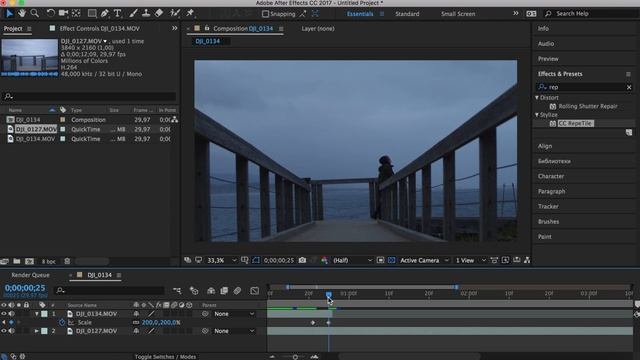This screenshot has height=360, width=640.
Task: Open the Character panel
Action: [x=551, y=176]
